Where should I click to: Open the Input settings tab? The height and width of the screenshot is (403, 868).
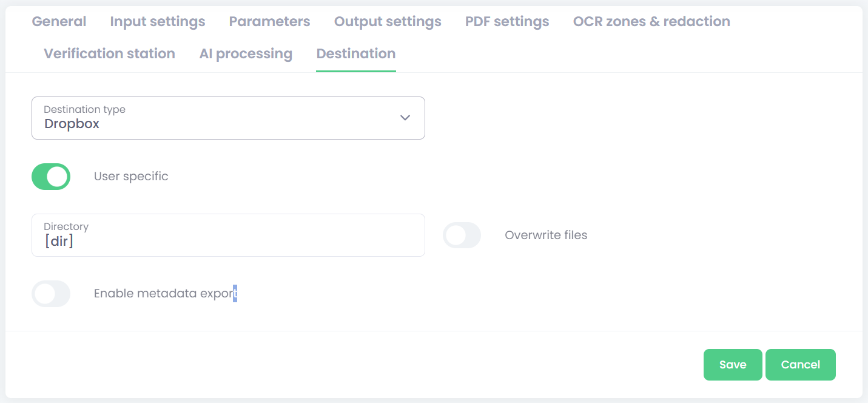pos(158,22)
